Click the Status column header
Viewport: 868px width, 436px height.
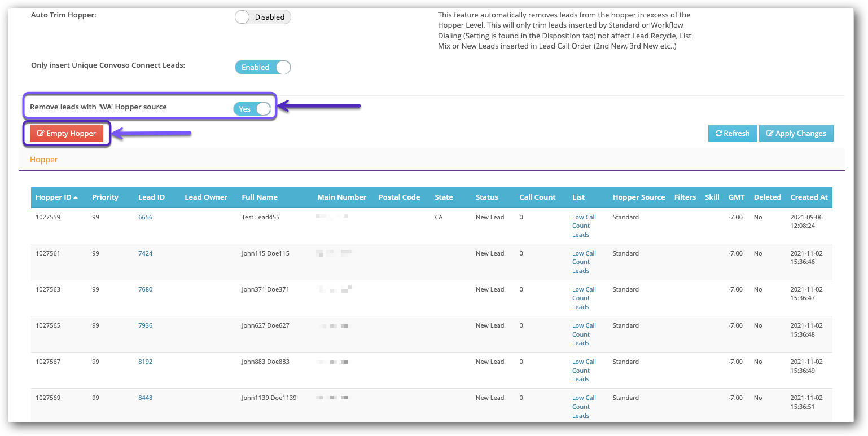486,197
